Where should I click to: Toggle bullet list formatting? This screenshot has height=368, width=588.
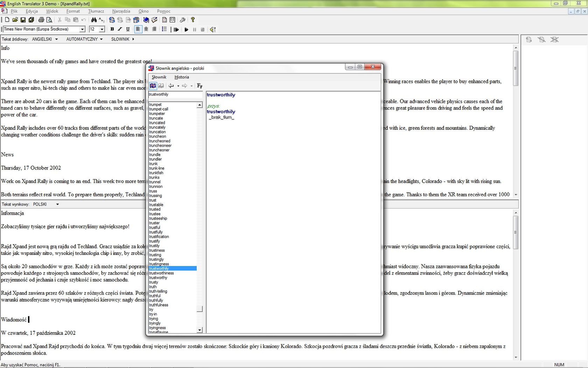point(164,29)
